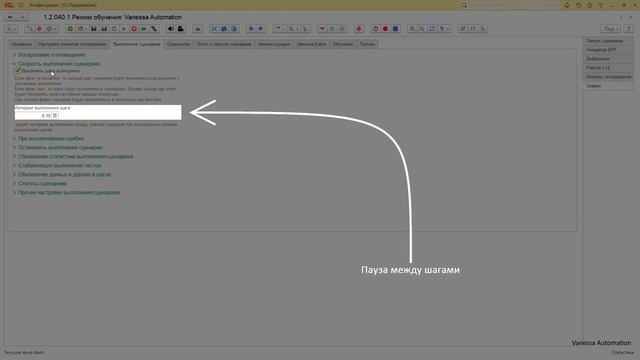Click the Интервал выполнения шага input field

coord(33,116)
